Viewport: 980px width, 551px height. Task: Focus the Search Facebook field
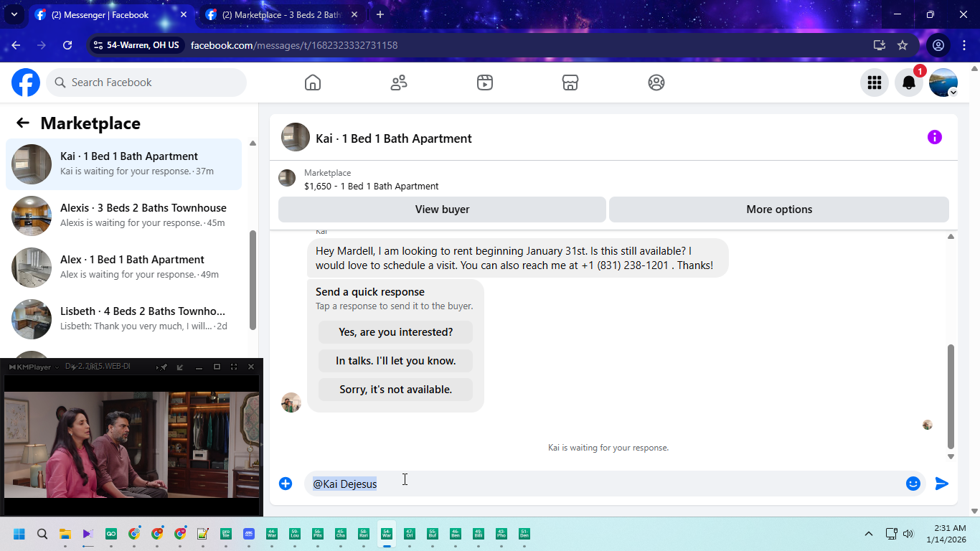click(146, 83)
